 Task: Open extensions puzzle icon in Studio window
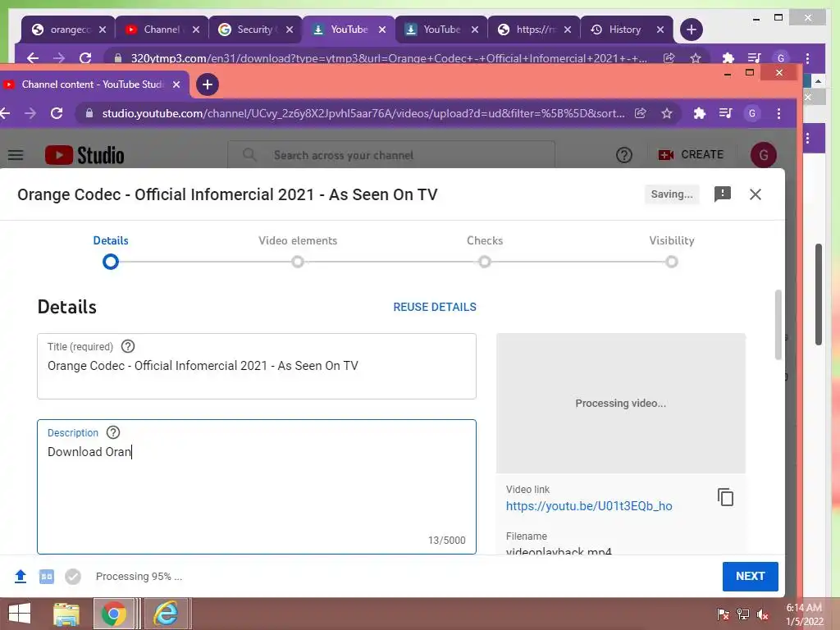[x=699, y=113]
